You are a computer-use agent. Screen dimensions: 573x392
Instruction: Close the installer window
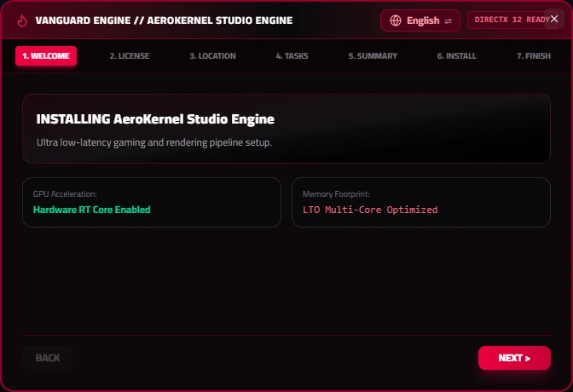(554, 19)
